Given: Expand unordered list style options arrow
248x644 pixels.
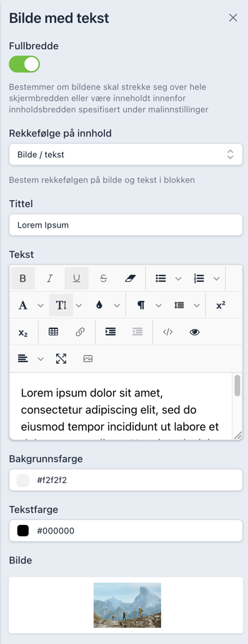Looking at the screenshot, I should pos(179,279).
